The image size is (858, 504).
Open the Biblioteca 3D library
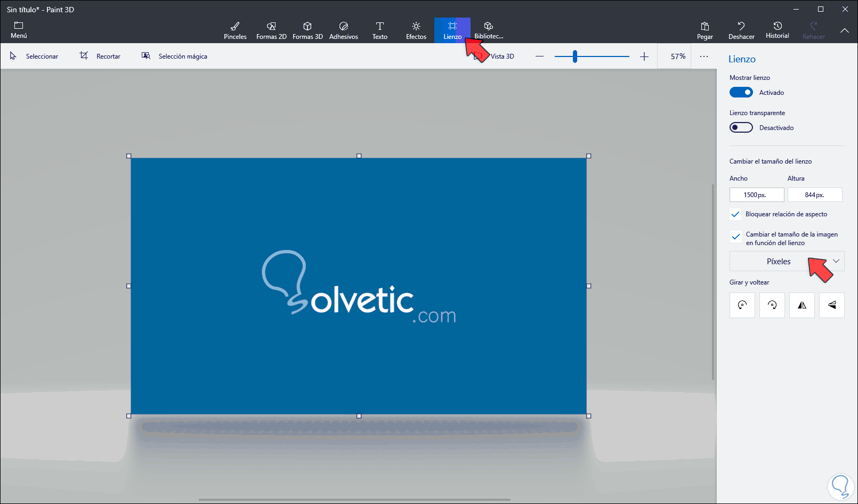tap(489, 30)
